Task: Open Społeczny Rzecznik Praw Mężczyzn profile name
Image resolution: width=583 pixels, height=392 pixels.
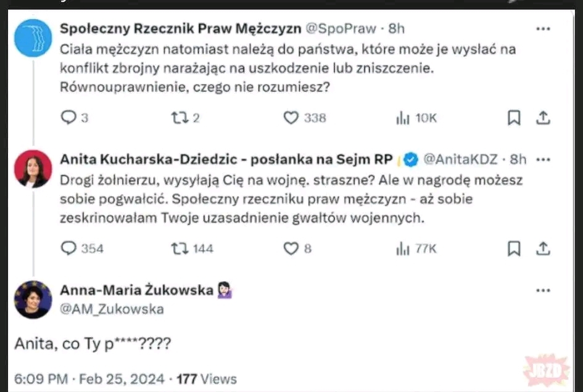Action: [181, 28]
